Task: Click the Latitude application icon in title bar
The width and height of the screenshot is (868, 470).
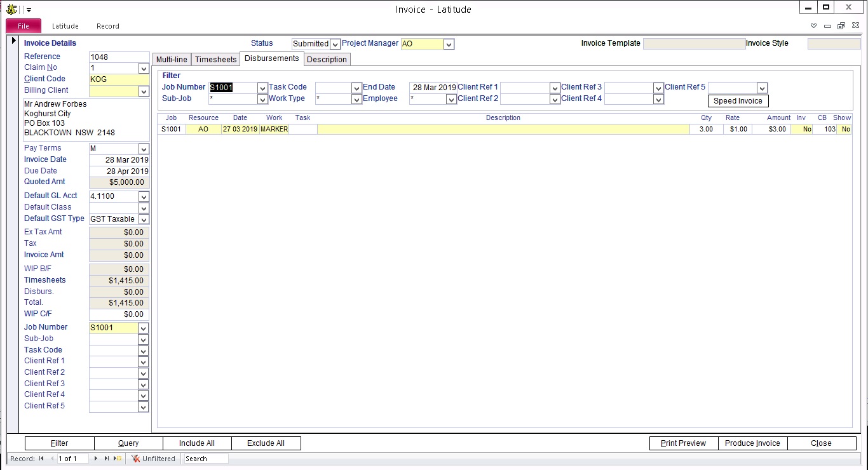Action: (x=11, y=9)
